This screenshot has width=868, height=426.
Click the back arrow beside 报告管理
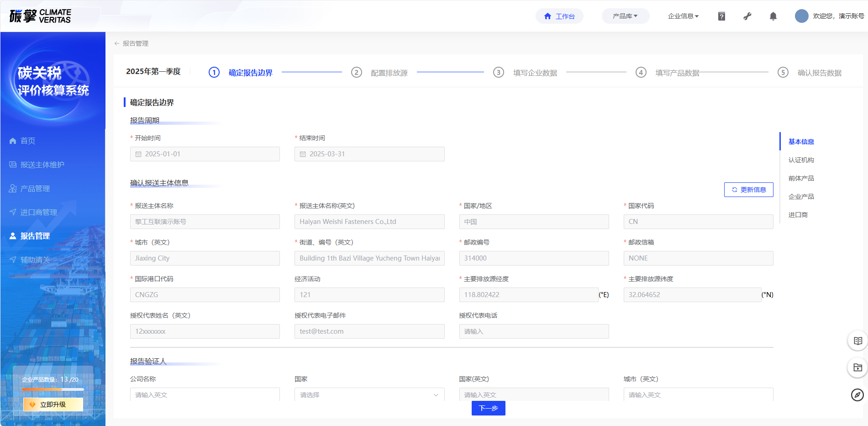point(117,43)
